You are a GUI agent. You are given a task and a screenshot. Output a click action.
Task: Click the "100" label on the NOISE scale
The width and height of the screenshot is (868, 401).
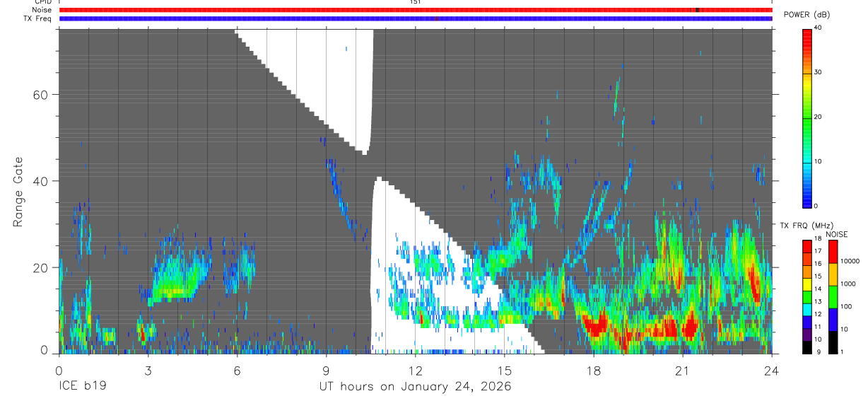point(847,307)
